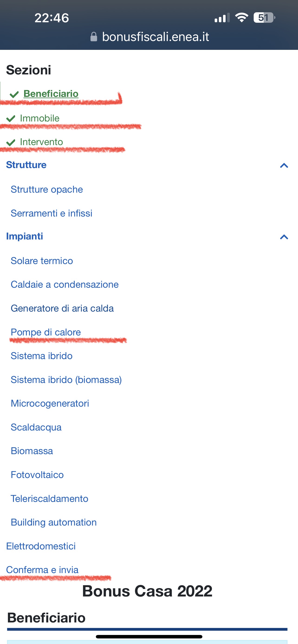Viewport: 298px width, 644px height.
Task: Open the Beneficiario section link
Action: 51,94
